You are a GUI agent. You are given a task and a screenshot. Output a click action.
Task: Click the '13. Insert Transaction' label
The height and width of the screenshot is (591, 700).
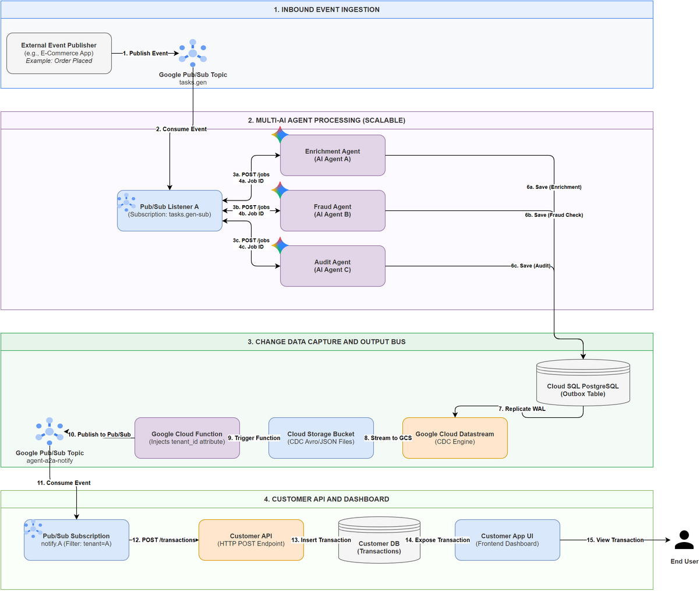(x=321, y=540)
